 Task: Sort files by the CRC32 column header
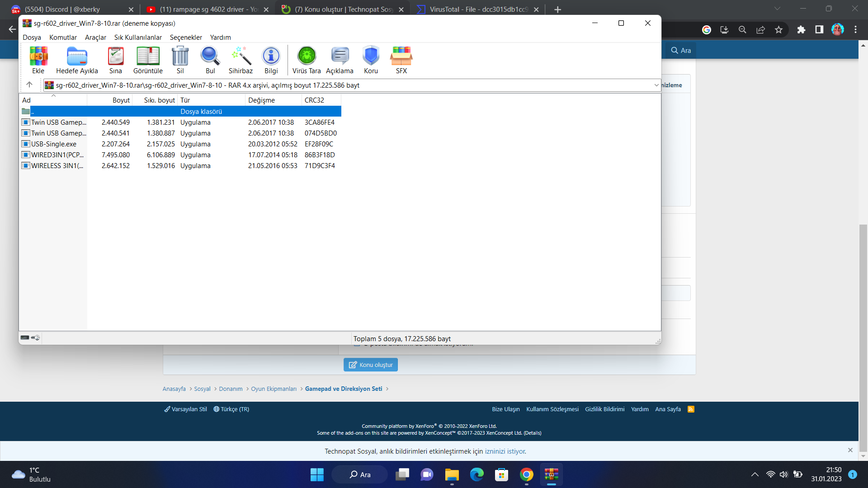tap(314, 100)
